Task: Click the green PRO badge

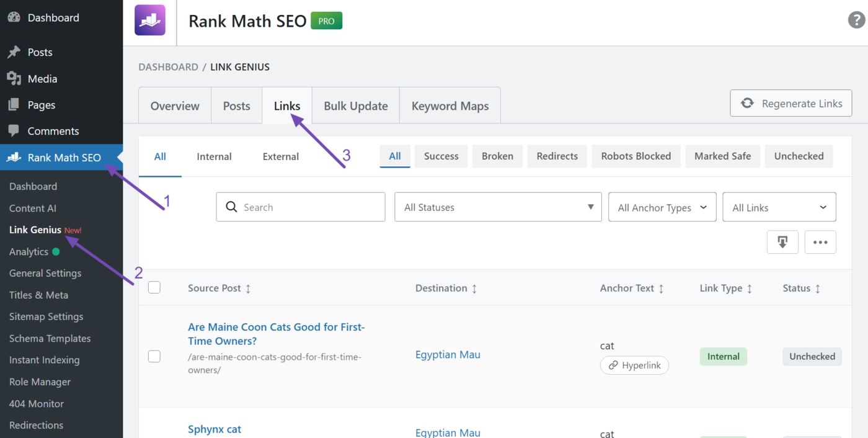Action: tap(326, 20)
